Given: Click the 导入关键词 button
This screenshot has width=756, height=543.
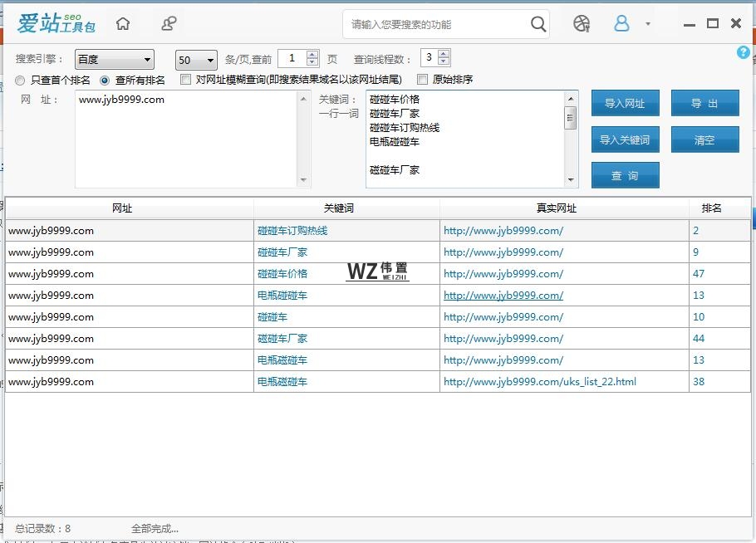Looking at the screenshot, I should (625, 140).
